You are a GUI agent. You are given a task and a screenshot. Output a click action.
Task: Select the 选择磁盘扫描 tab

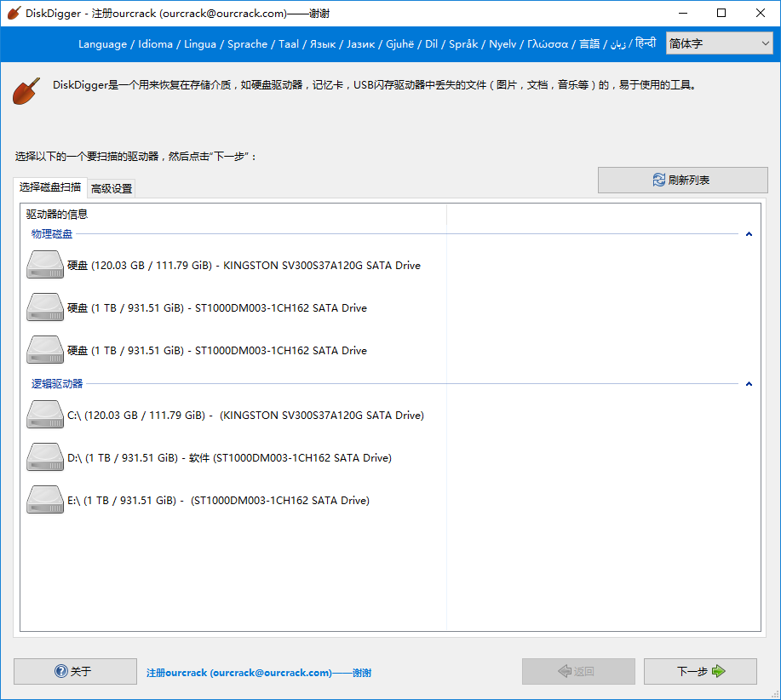[50, 187]
